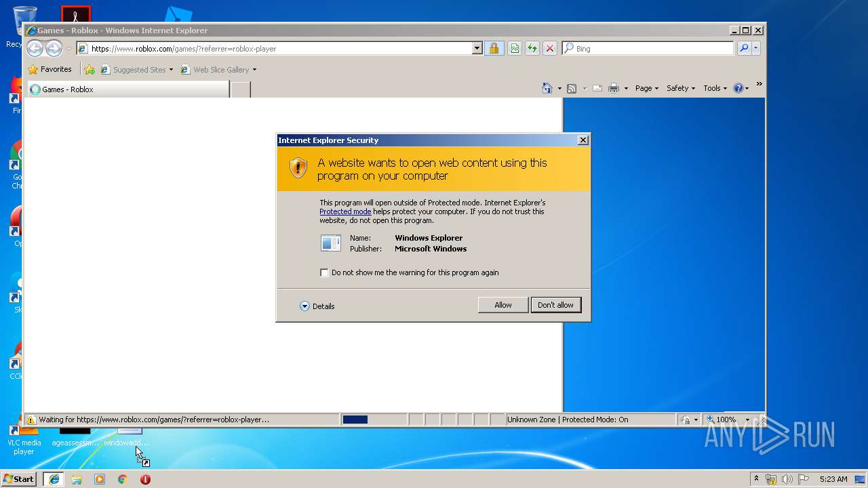Click the volume speaker tray icon

tap(787, 479)
